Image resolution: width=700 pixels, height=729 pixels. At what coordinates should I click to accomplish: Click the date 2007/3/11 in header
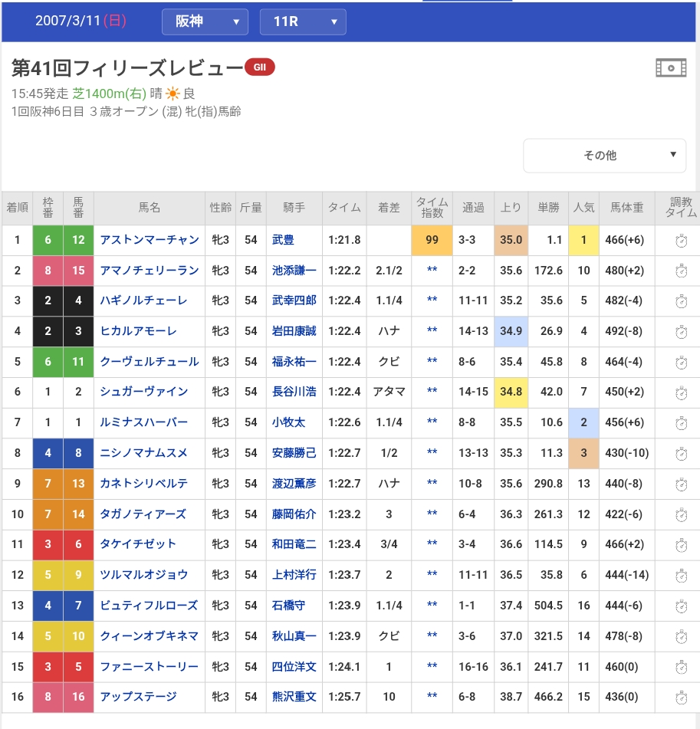click(68, 21)
